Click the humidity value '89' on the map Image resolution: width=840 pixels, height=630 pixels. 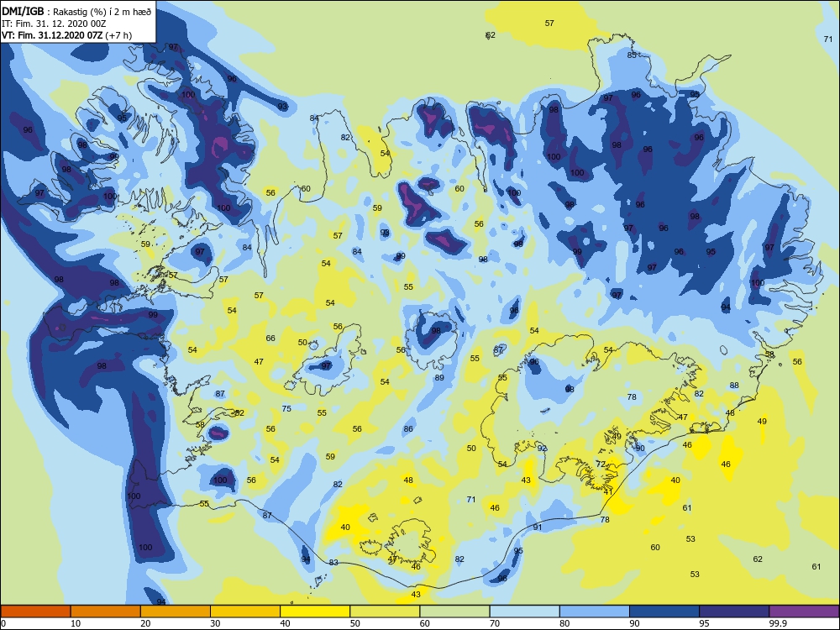click(439, 378)
